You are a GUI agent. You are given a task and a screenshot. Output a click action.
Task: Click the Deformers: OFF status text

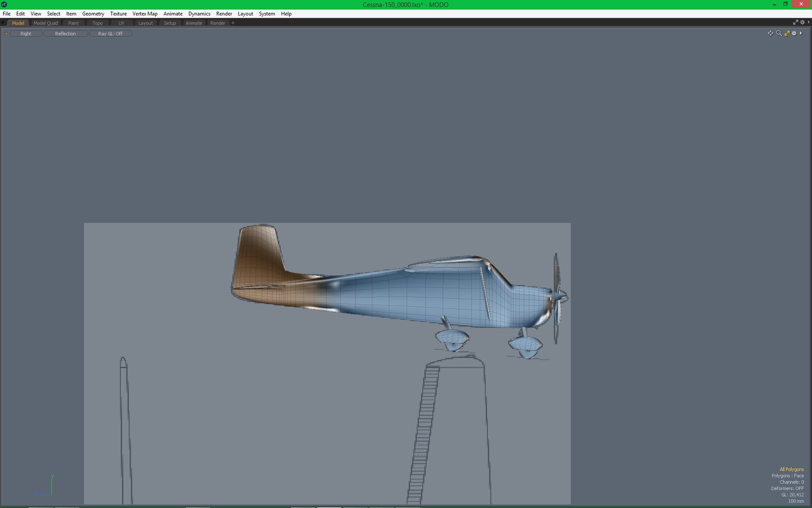[787, 488]
